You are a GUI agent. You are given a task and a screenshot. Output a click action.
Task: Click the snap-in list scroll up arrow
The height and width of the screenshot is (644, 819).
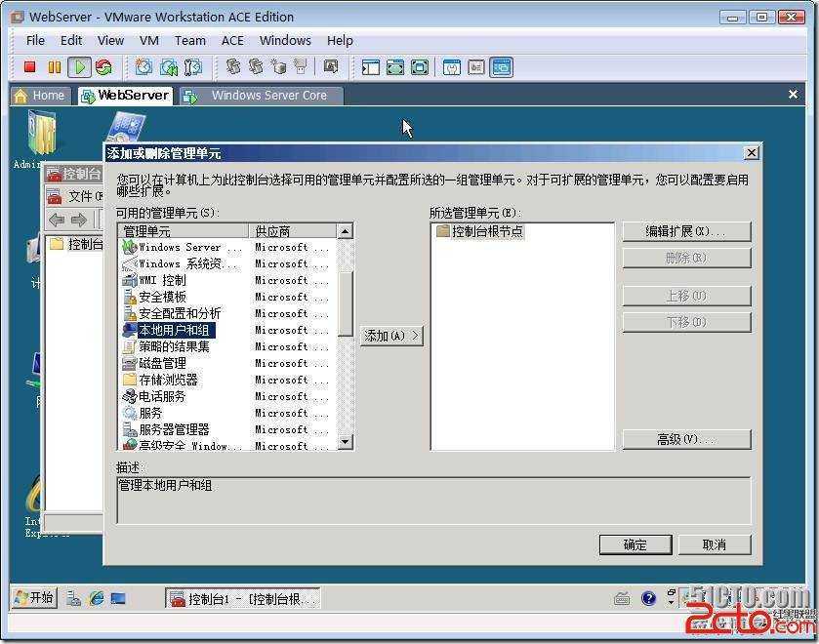click(346, 231)
